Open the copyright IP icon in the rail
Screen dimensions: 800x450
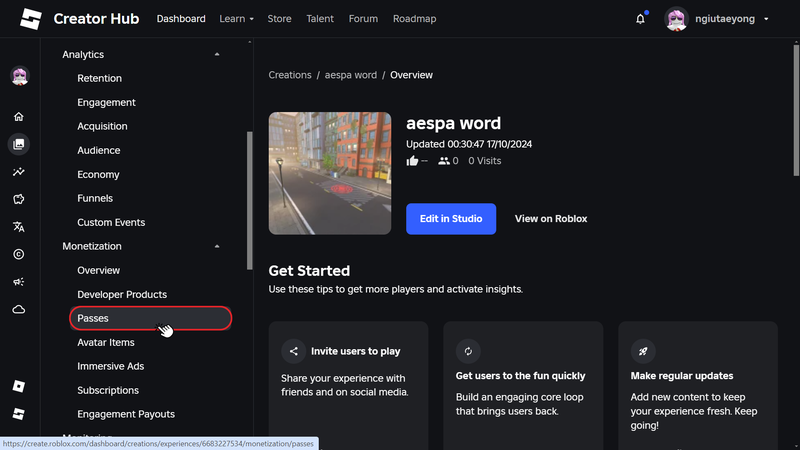coord(19,254)
